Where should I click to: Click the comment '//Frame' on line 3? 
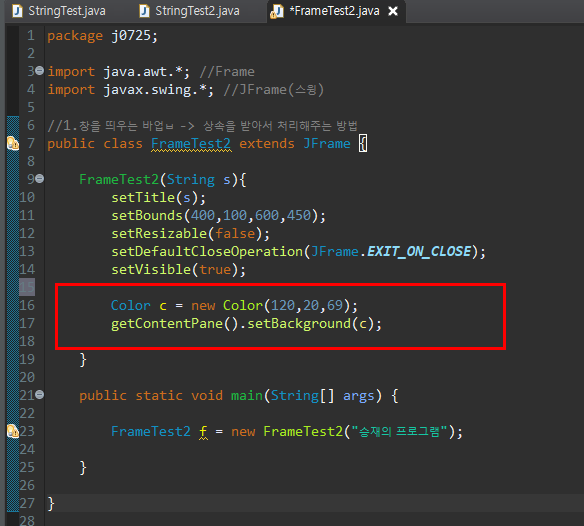click(227, 72)
